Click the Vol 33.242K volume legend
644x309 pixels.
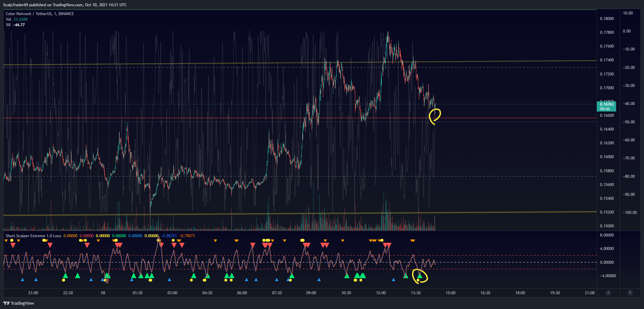coord(17,19)
